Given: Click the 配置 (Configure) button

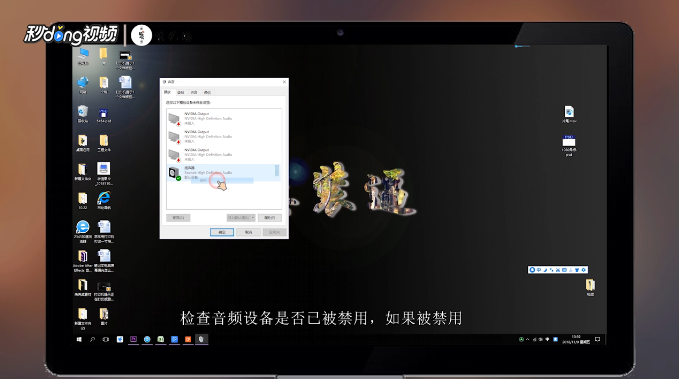Looking at the screenshot, I should (178, 217).
